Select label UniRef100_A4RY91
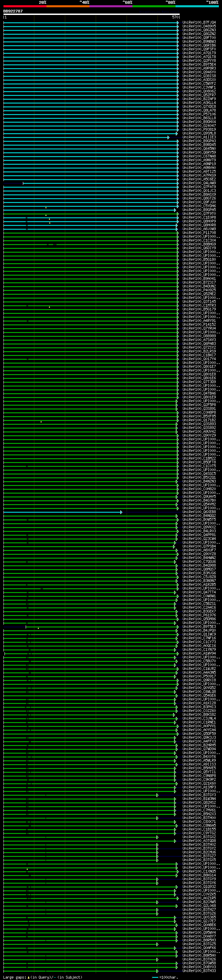The height and width of the screenshot is (980, 222). (x=199, y=321)
